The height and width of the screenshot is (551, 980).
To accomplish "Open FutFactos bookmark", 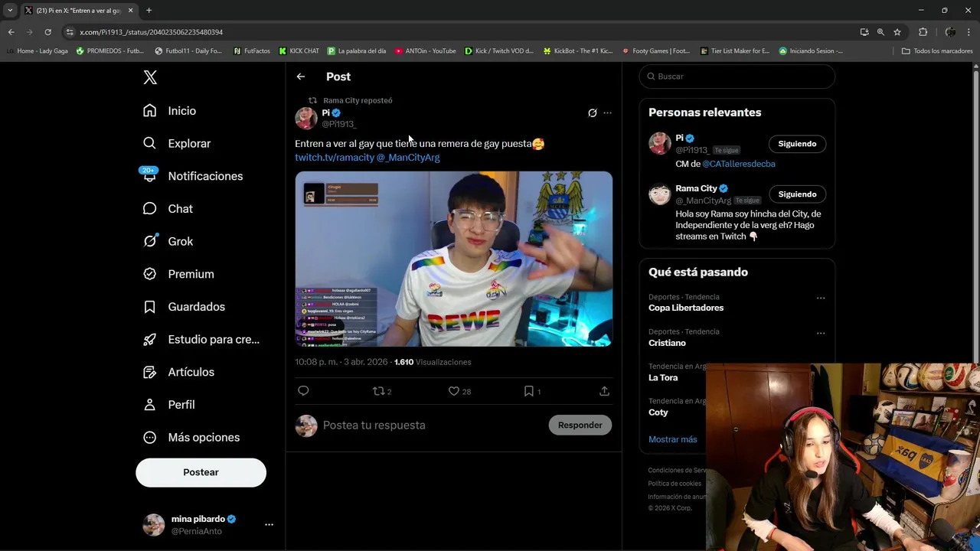I will click(x=251, y=51).
